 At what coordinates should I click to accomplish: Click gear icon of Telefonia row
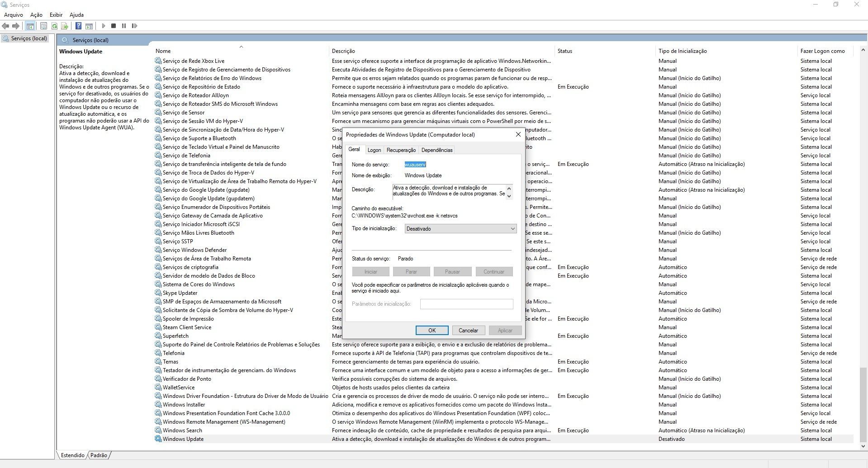click(158, 353)
